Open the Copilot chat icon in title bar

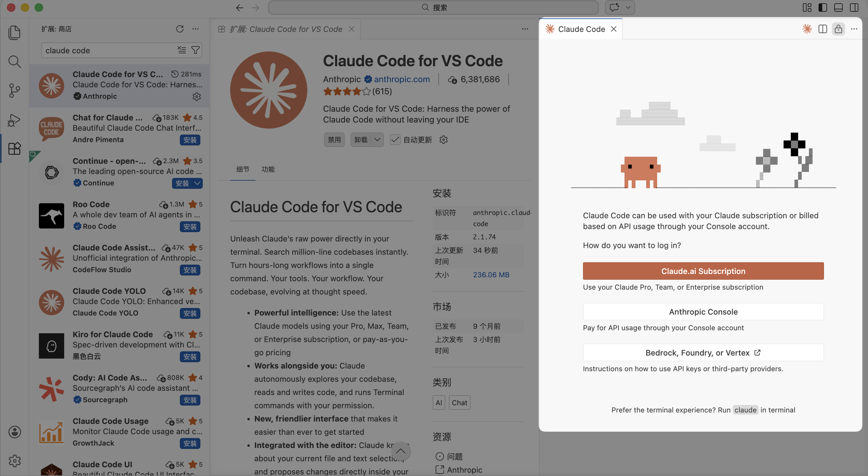pyautogui.click(x=615, y=8)
